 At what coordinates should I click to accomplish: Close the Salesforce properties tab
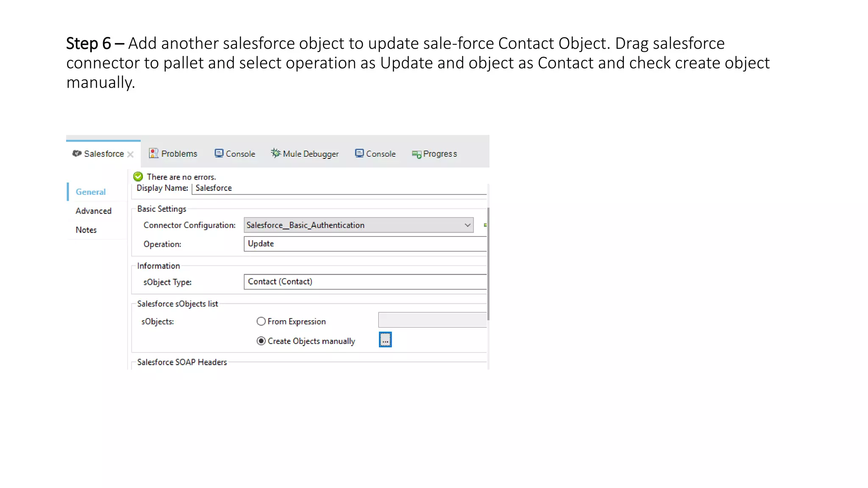pos(131,154)
